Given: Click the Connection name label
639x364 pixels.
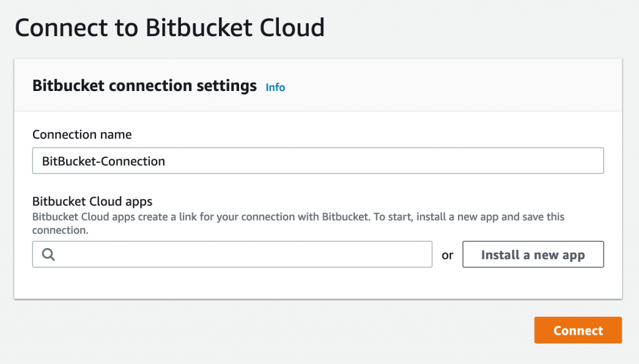Looking at the screenshot, I should (82, 134).
